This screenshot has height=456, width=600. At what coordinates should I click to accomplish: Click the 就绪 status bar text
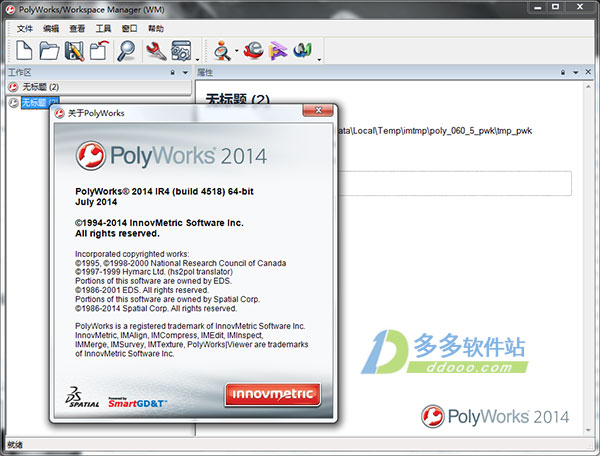pyautogui.click(x=15, y=445)
